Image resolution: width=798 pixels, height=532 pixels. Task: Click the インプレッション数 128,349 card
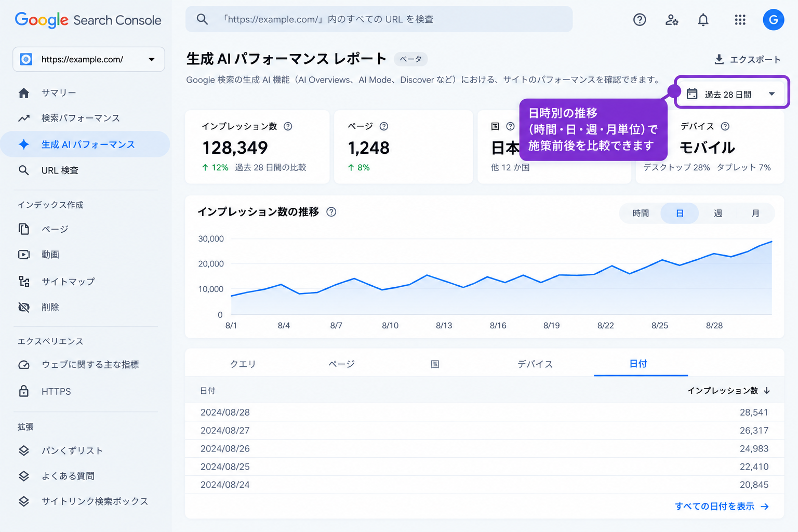pos(257,147)
